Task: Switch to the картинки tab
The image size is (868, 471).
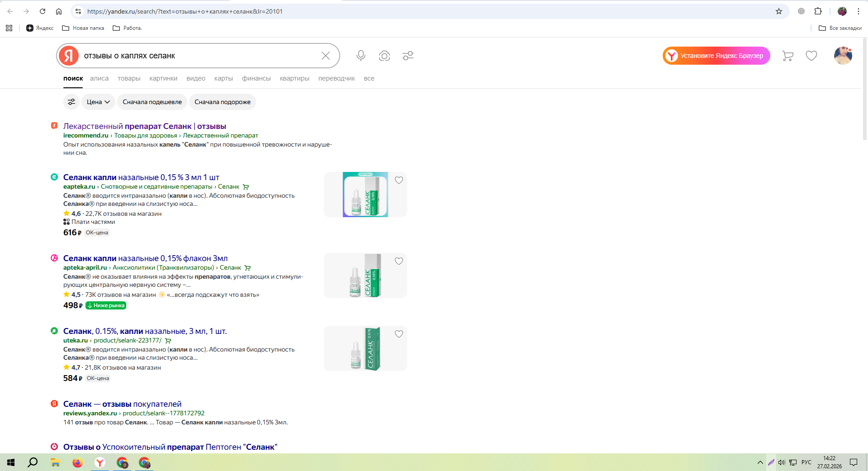Action: click(163, 78)
